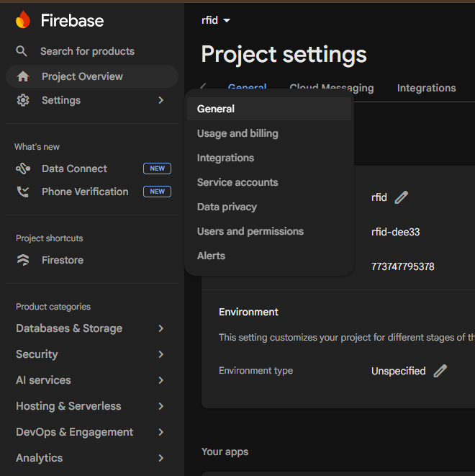
Task: Click the Search for products field
Action: [87, 51]
